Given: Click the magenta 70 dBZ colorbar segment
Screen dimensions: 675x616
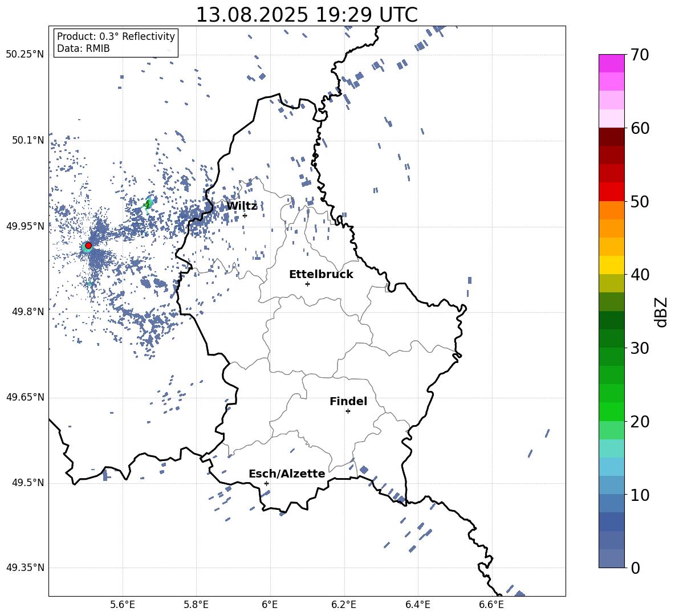Looking at the screenshot, I should tap(611, 63).
